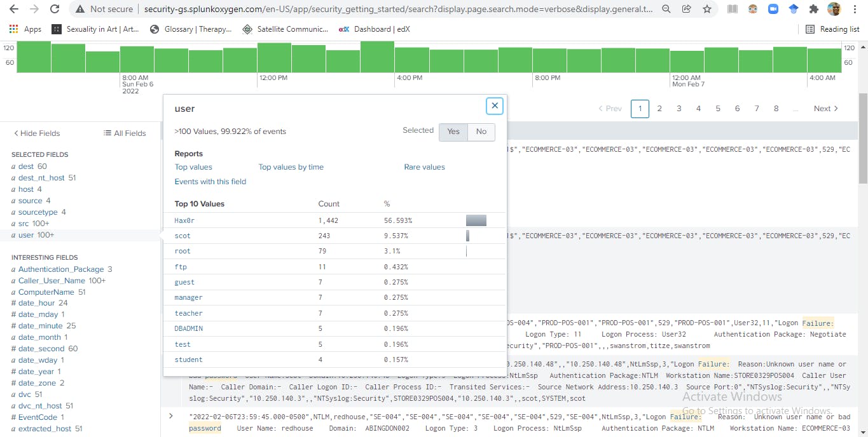Select the user field in sidebar
This screenshot has height=437, width=868.
coord(26,235)
